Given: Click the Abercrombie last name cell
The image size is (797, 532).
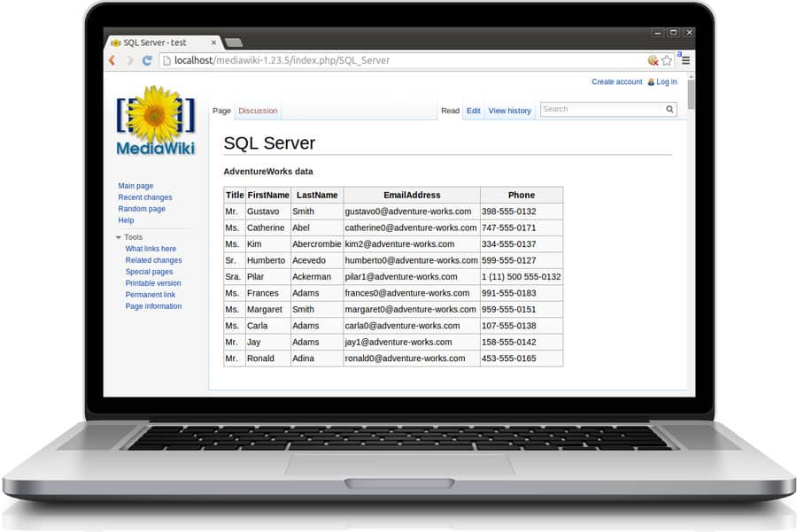Looking at the screenshot, I should click(x=317, y=244).
